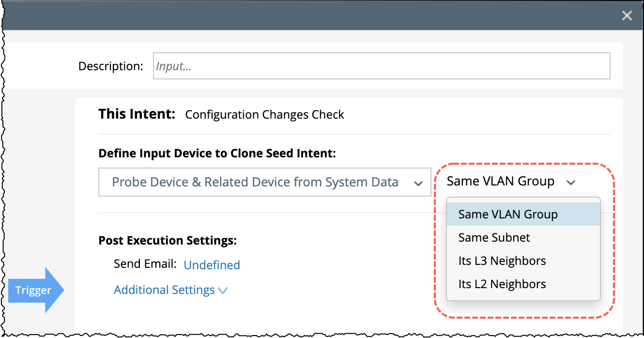Select the highlighted Same VLAN Group option
Screen dimensions: 644x338
pos(508,214)
